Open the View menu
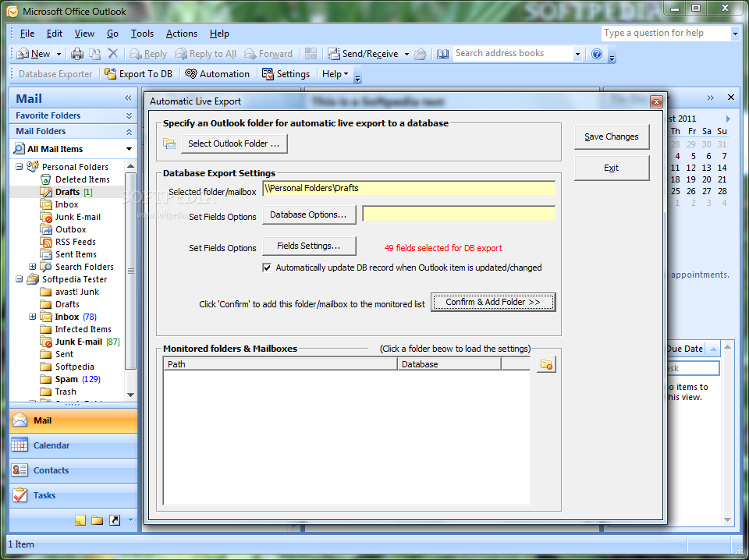This screenshot has width=749, height=560. point(84,34)
